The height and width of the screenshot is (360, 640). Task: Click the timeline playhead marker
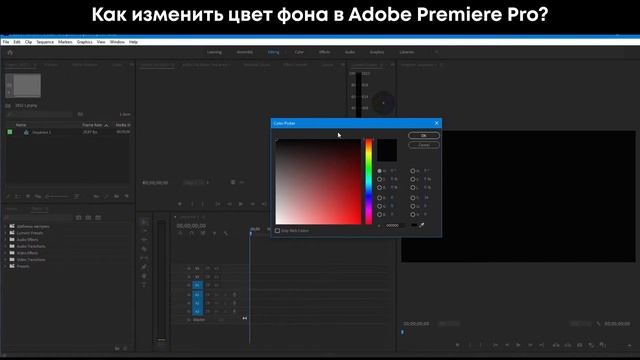pos(251,233)
